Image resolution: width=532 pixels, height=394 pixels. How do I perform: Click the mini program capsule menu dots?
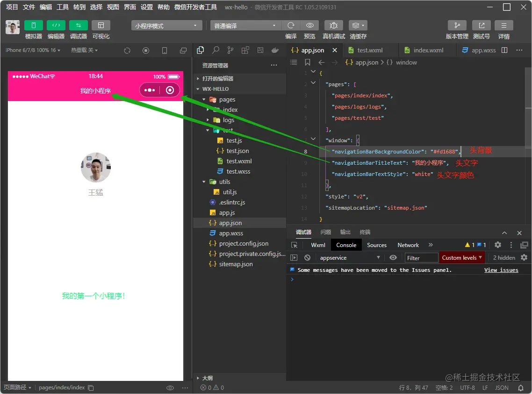coord(150,90)
